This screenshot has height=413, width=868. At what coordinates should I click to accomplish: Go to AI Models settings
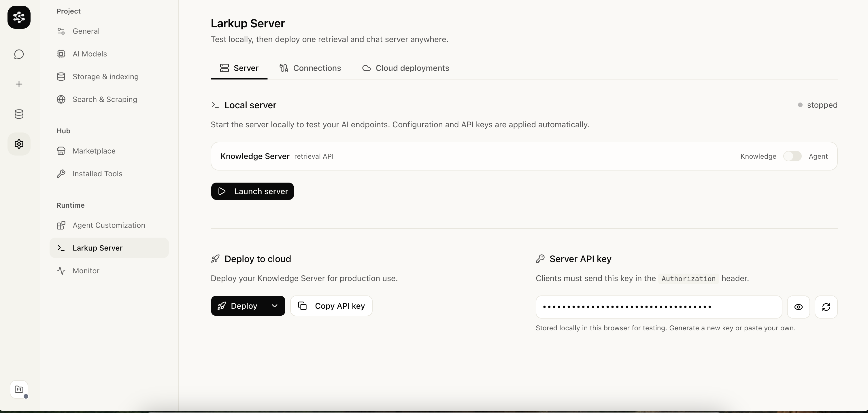click(x=109, y=54)
